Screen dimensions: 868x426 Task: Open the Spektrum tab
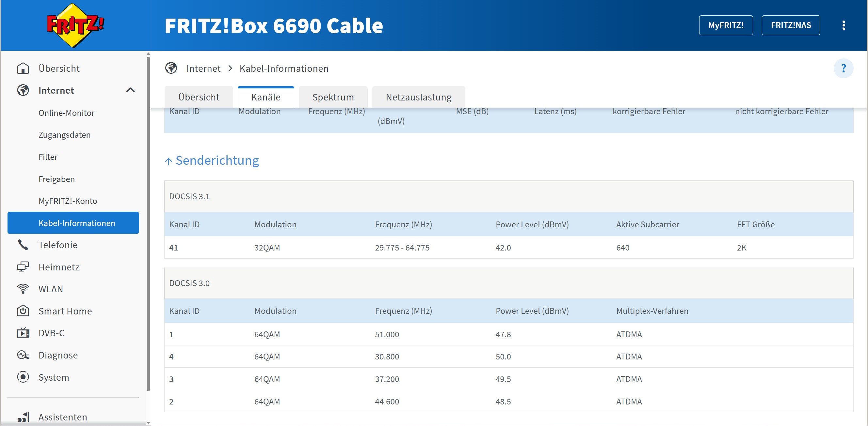click(333, 97)
